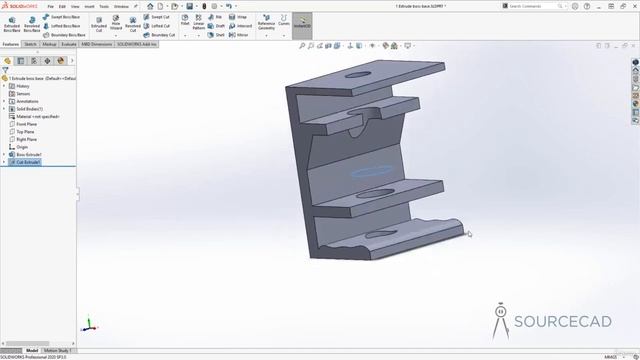Viewport: 640px width, 360px height.
Task: Select the Revolved Boss/Base tool
Action: point(32,24)
